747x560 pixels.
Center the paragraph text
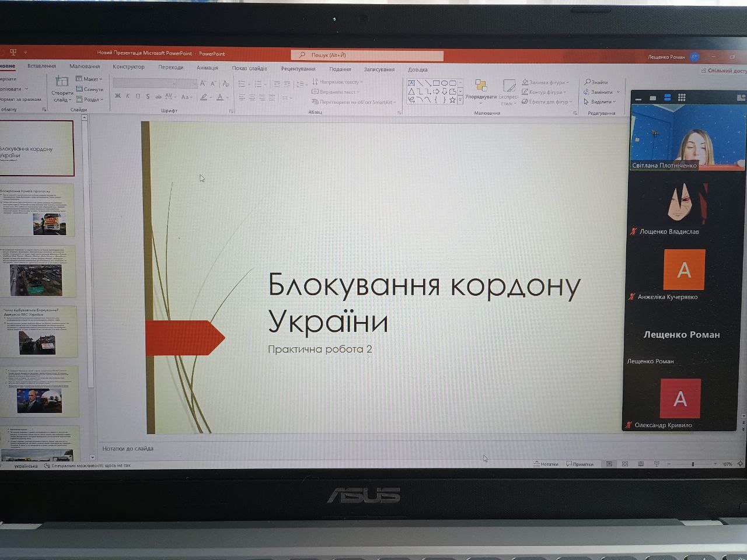[252, 98]
